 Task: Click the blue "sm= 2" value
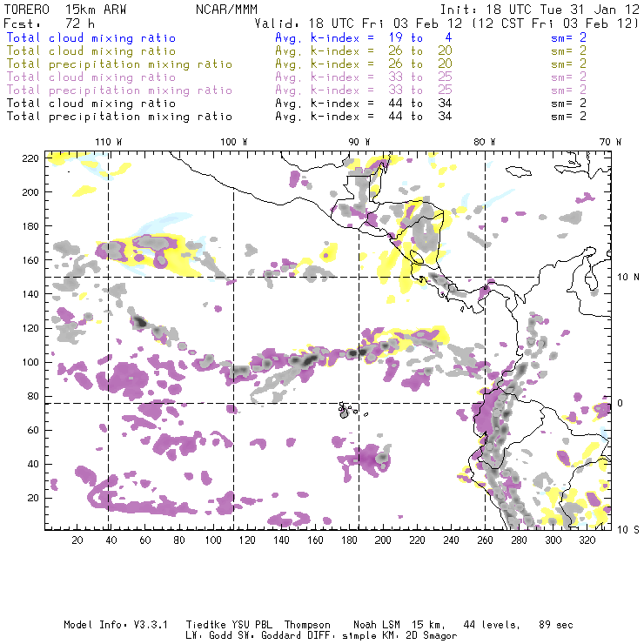point(568,37)
